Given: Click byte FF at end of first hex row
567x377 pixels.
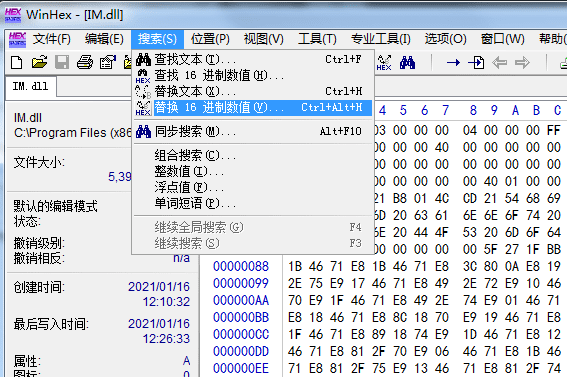Looking at the screenshot, I should (x=554, y=130).
